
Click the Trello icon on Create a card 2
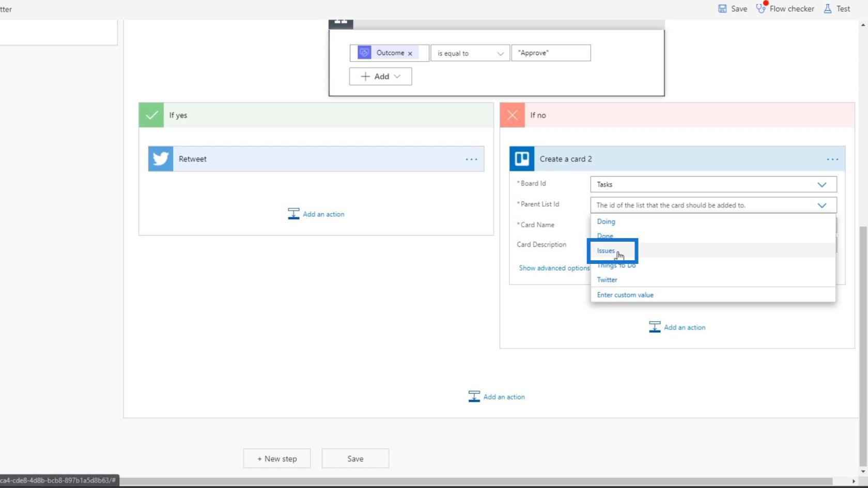(522, 159)
